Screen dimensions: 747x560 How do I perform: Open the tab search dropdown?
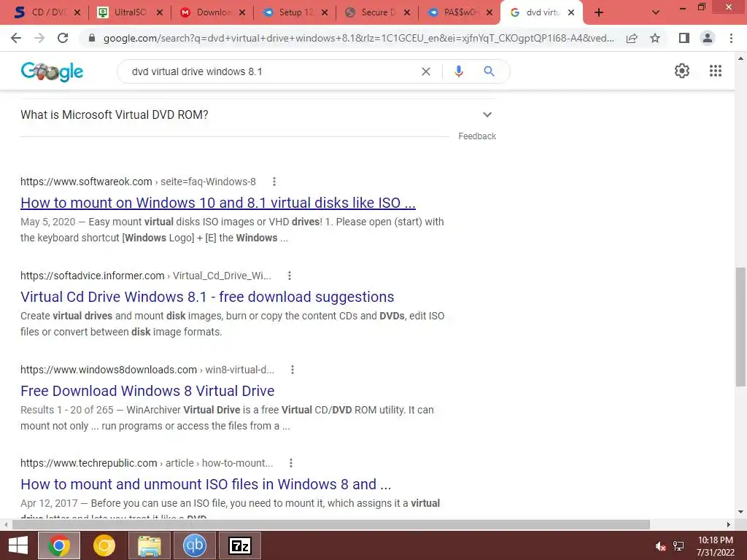(x=656, y=13)
